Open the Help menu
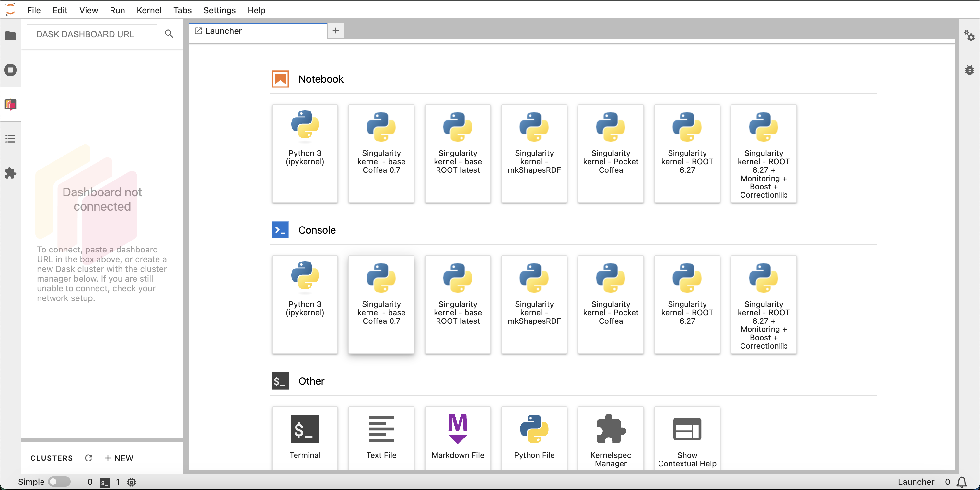This screenshot has width=980, height=490. [x=256, y=10]
